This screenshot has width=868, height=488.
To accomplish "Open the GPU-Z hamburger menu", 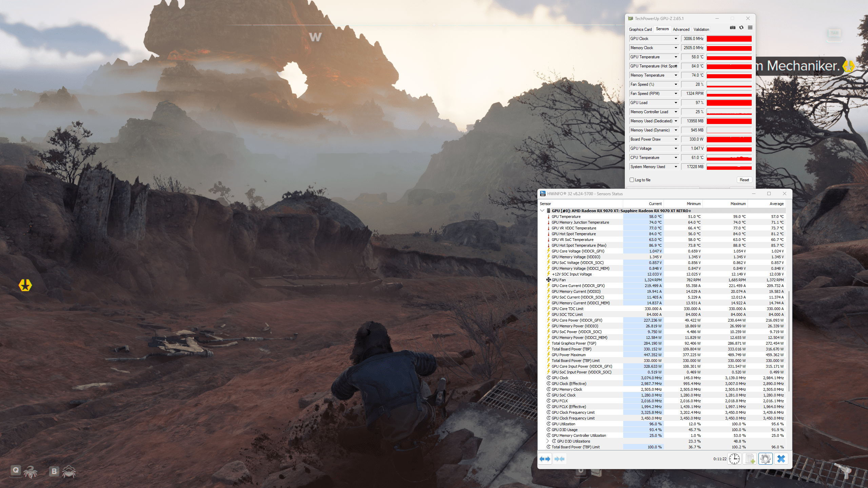I will pyautogui.click(x=750, y=27).
